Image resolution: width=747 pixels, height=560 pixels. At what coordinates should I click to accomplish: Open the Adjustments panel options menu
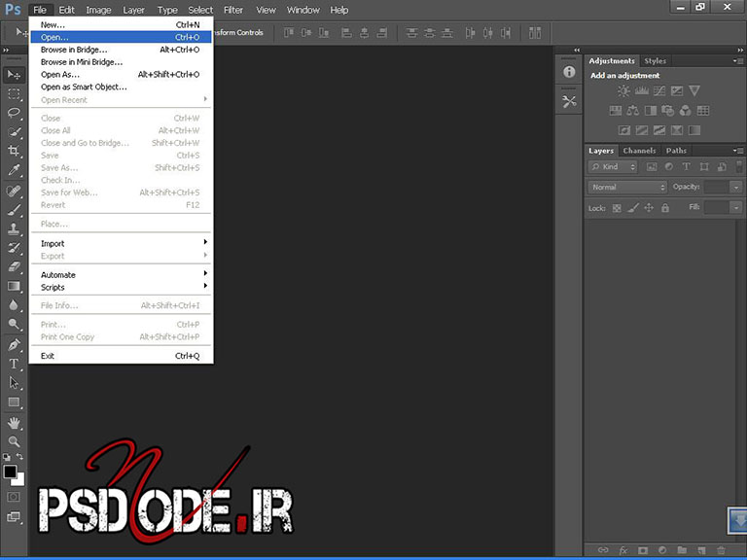[x=738, y=61]
